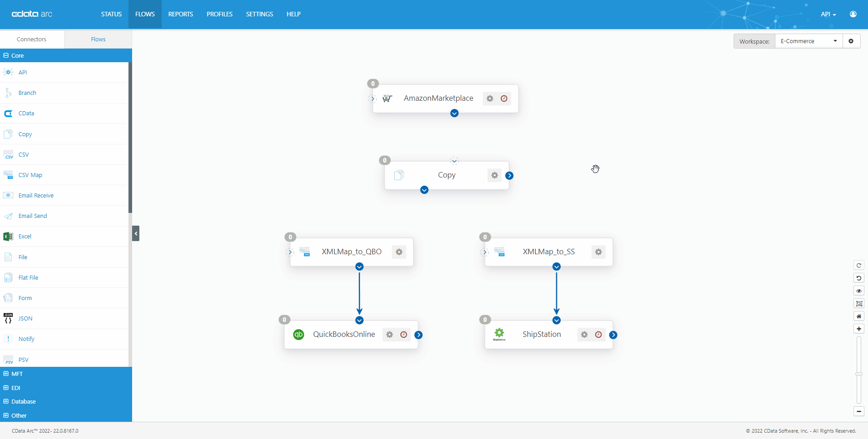This screenshot has height=439, width=868.
Task: Select the CSV Map connector
Action: tap(64, 175)
